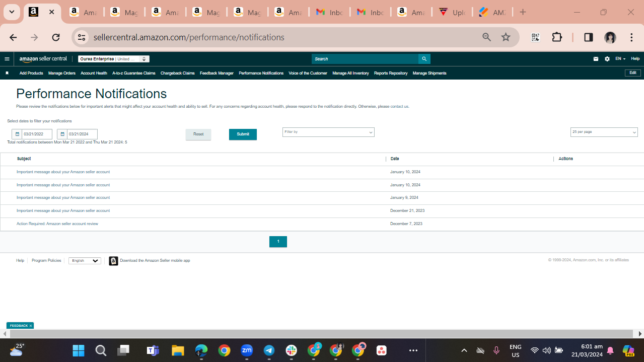
Task: Open the tab search dropdown arrow
Action: [12, 12]
